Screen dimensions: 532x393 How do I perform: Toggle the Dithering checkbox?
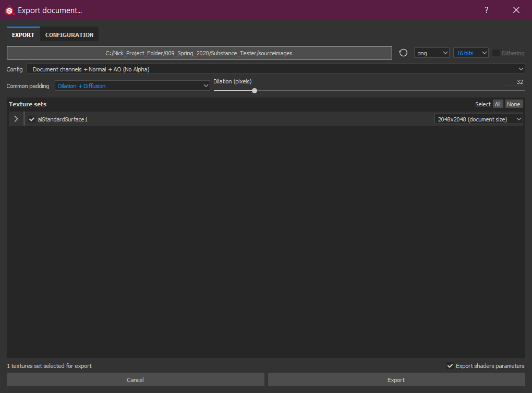click(495, 53)
